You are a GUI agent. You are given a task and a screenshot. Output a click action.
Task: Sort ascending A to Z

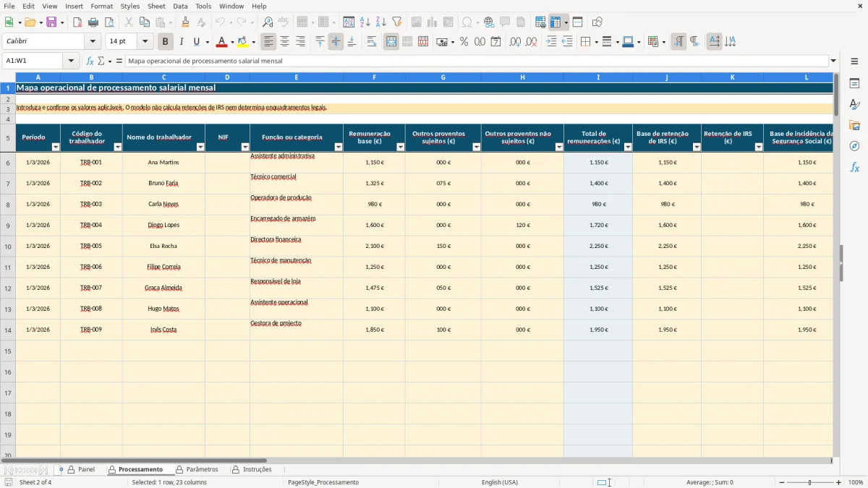click(x=365, y=22)
